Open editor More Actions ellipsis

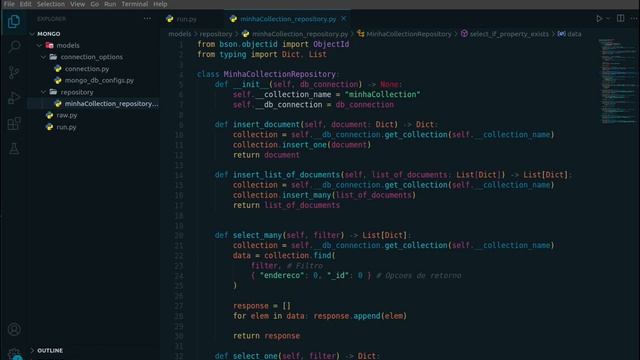[x=634, y=19]
